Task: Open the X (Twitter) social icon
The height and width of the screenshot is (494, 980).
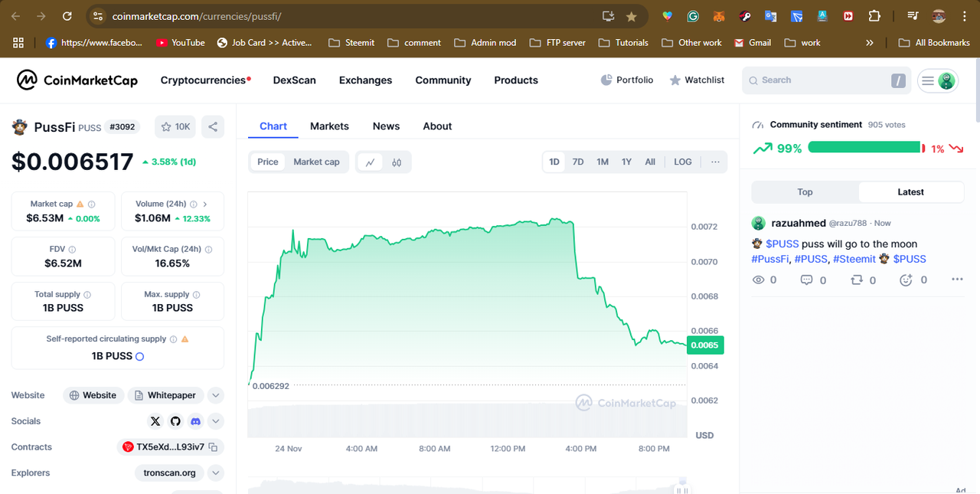Action: 155,421
